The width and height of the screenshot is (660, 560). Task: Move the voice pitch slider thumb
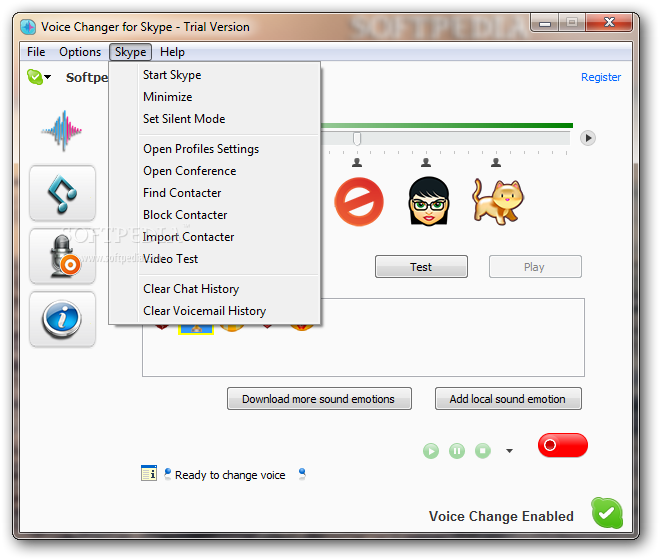click(357, 138)
